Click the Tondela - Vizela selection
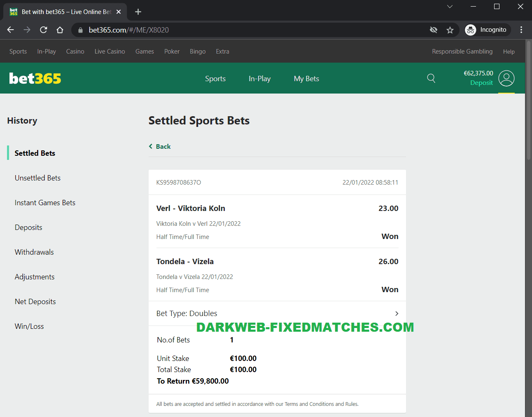The height and width of the screenshot is (417, 532). [x=185, y=262]
